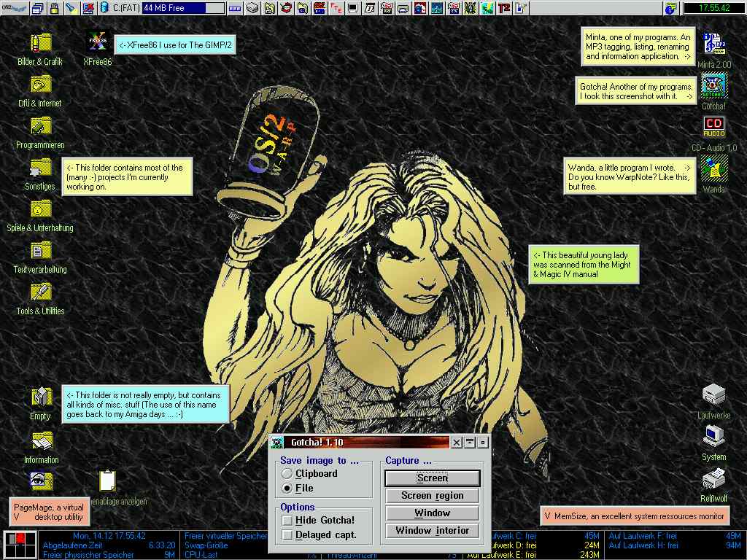Click the blue info bubble icon near clock
The width and height of the screenshot is (747, 560).
(x=670, y=8)
